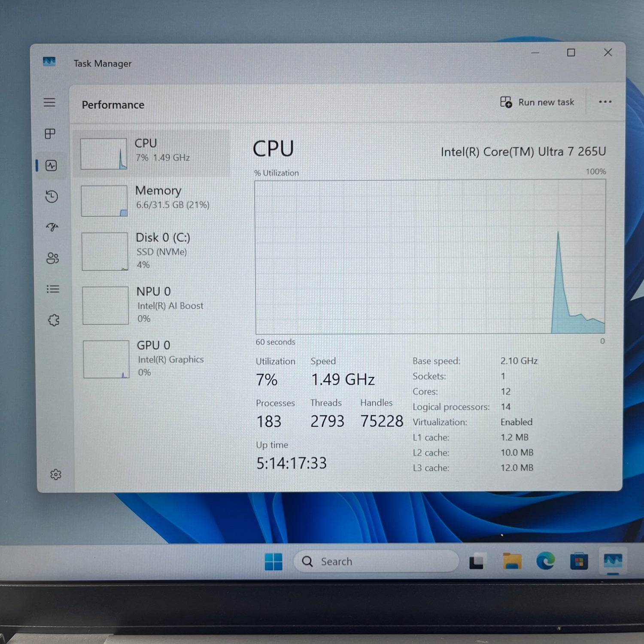The image size is (644, 644).
Task: Click the 60 seconds graph label
Action: click(275, 342)
